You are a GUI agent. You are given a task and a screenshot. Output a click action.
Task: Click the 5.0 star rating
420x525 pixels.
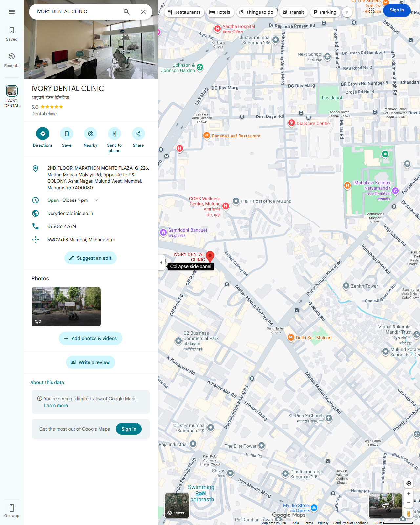coord(47,107)
